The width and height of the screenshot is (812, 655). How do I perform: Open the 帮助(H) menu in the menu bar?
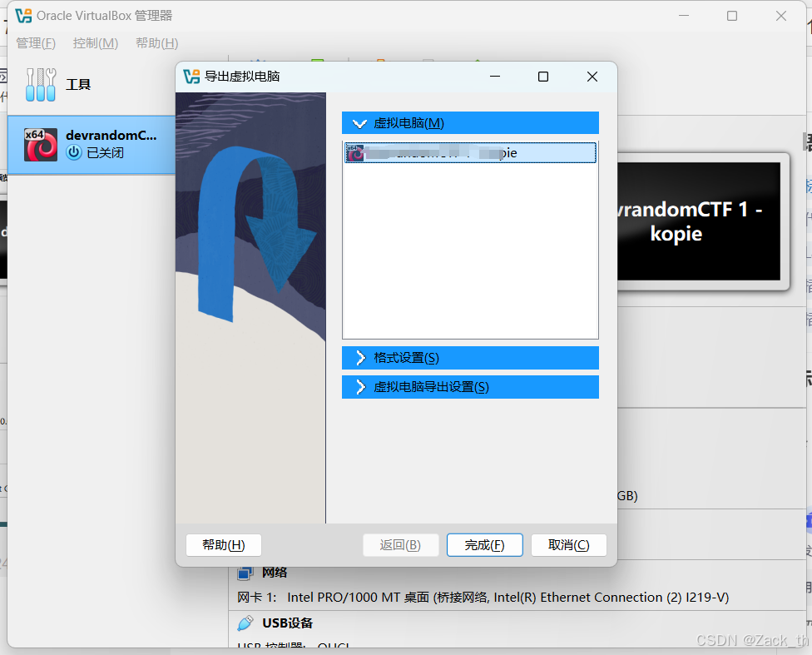click(157, 43)
